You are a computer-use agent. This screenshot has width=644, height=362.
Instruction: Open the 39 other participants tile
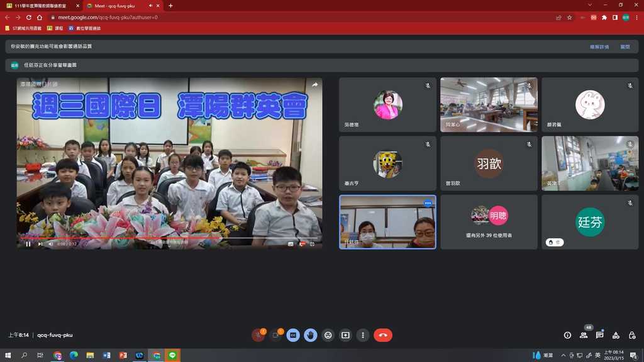pyautogui.click(x=489, y=222)
